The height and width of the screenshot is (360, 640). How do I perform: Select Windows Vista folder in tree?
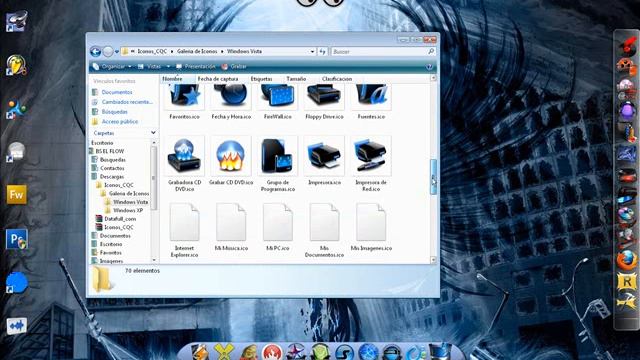130,202
